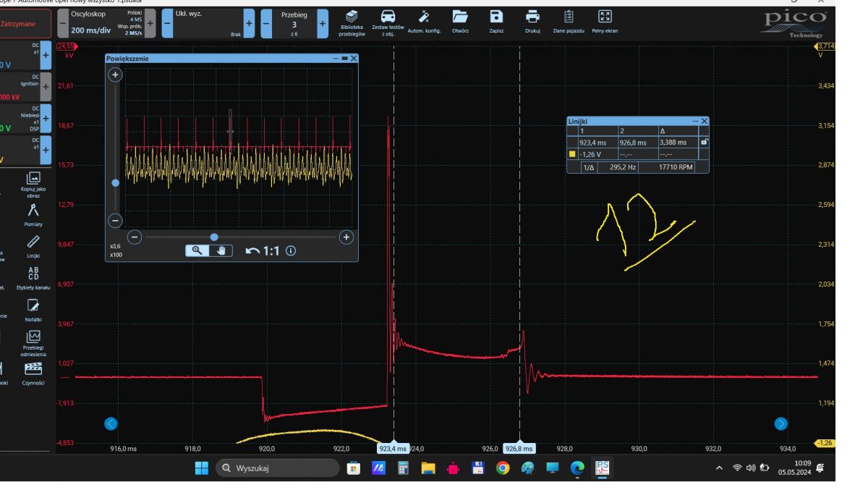Click minus on Ukł. wyz. trigger control
The height and width of the screenshot is (490, 868).
point(167,23)
